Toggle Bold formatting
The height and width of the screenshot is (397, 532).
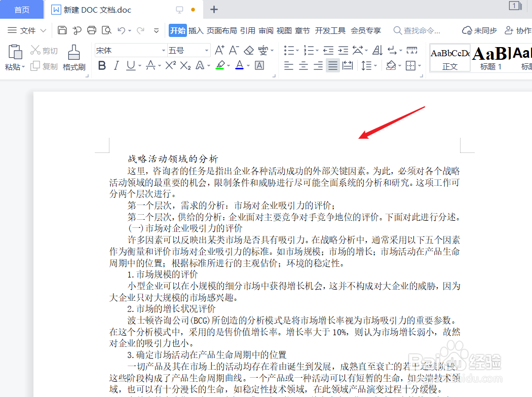(x=102, y=65)
